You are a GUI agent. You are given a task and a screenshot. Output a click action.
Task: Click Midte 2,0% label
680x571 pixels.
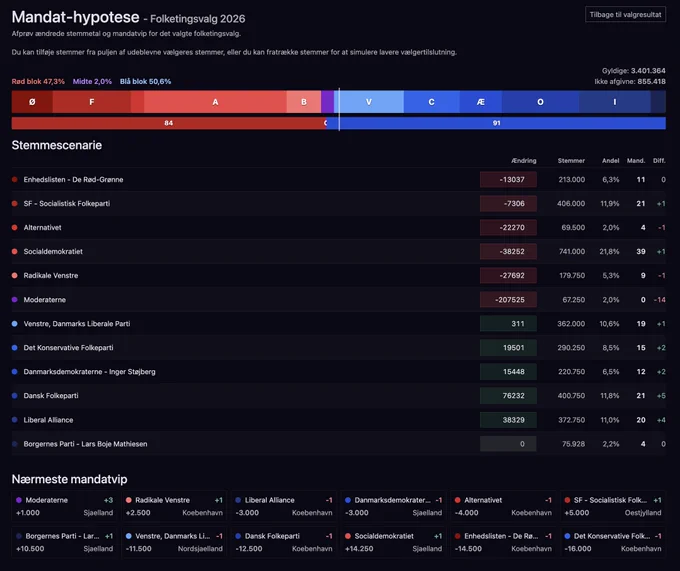coord(92,82)
